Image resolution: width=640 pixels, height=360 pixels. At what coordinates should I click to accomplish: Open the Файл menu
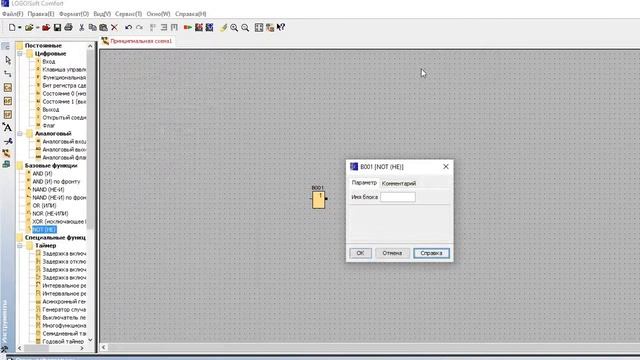[x=12, y=14]
